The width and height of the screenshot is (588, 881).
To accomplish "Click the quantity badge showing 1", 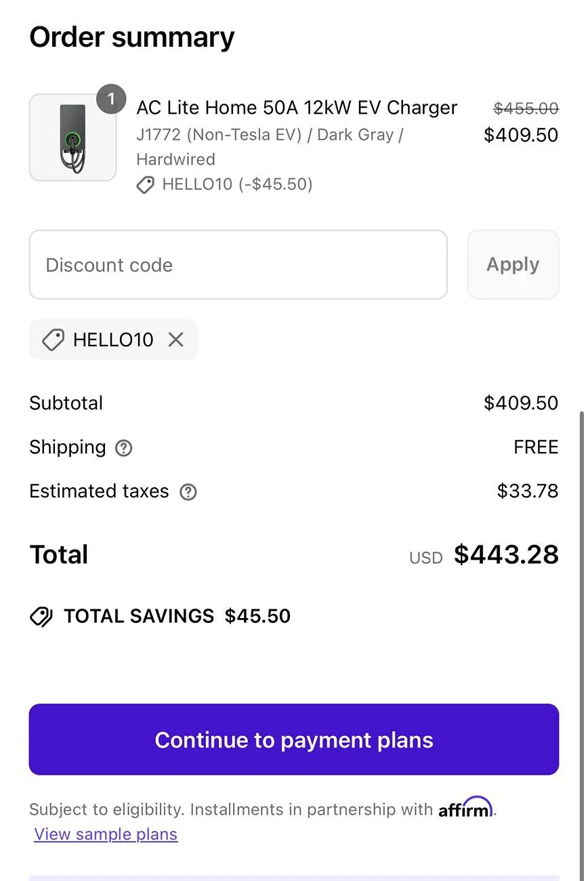I will pos(111,100).
